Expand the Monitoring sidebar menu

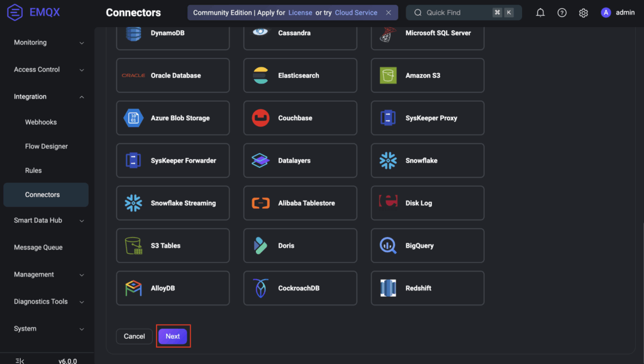coord(47,43)
